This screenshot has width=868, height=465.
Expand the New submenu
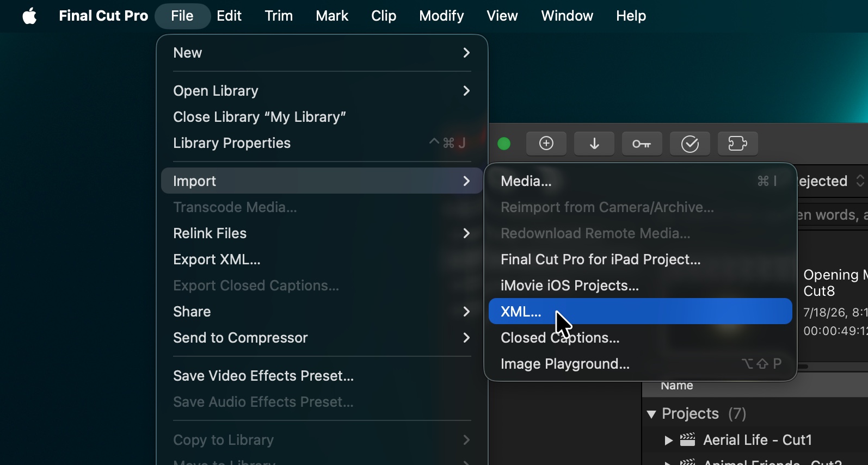click(322, 53)
